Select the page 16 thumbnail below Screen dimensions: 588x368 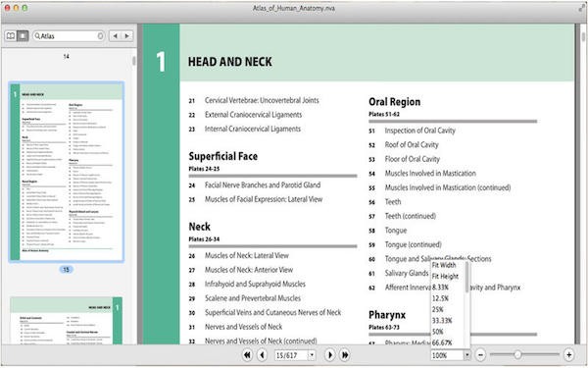click(67, 320)
